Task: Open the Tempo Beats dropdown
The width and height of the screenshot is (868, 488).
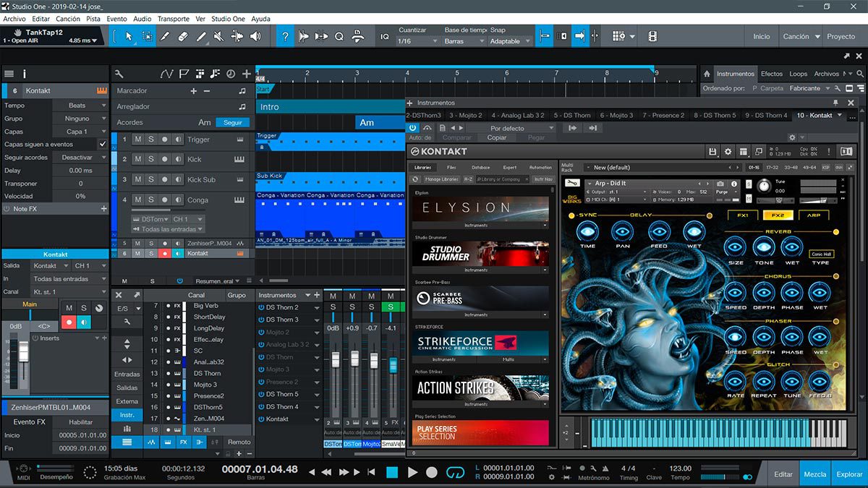Action: click(x=79, y=106)
